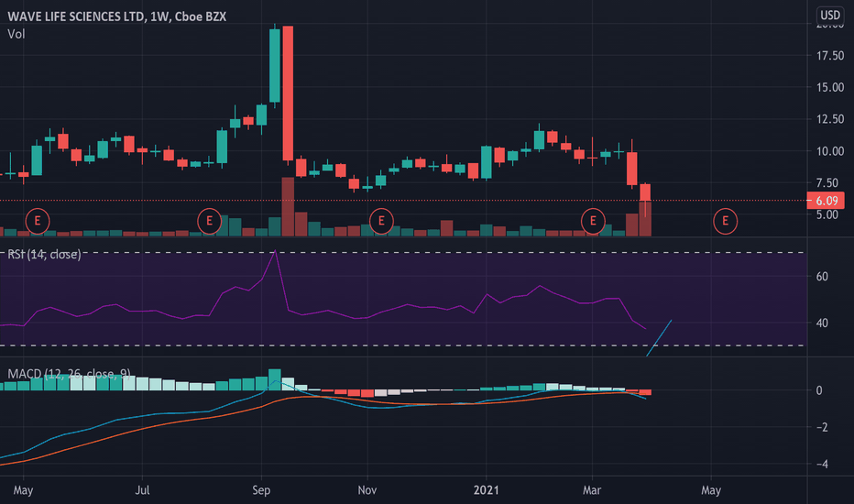Image resolution: width=854 pixels, height=504 pixels.
Task: Click the tall green September candle
Action: coord(275,65)
